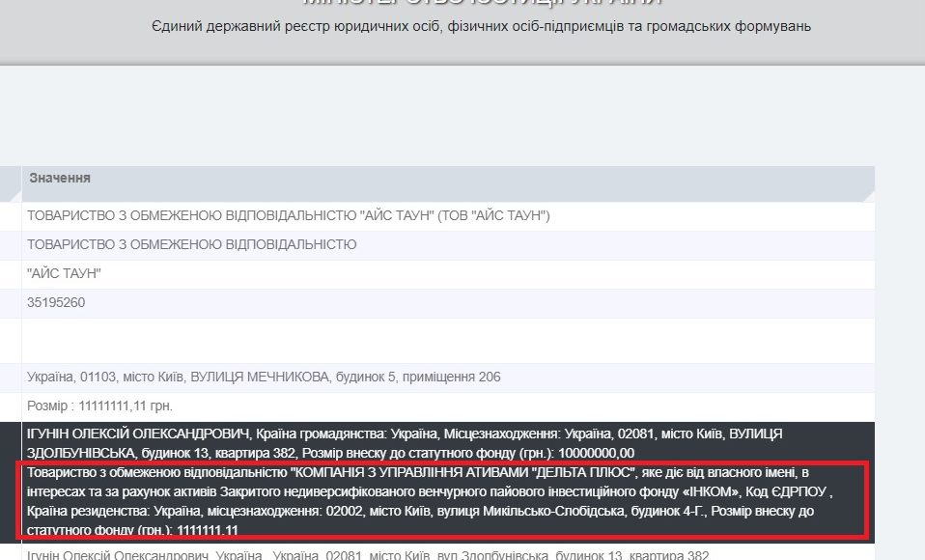
Task: Click the contribution value 1111111.11 text
Action: [x=207, y=530]
